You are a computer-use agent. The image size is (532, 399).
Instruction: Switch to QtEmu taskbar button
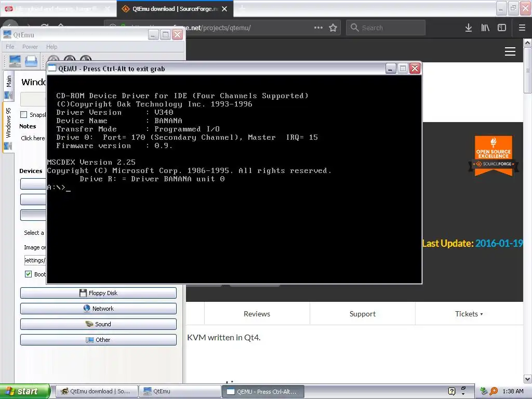click(x=180, y=391)
